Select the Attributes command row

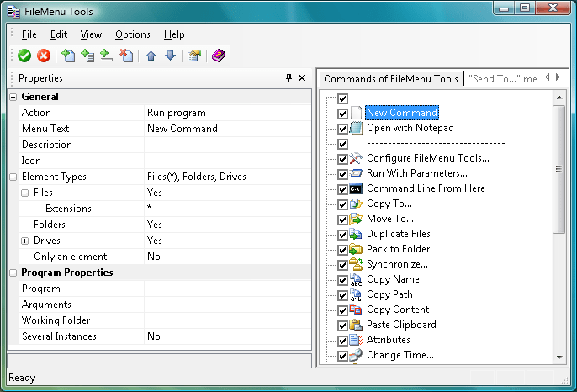[389, 340]
